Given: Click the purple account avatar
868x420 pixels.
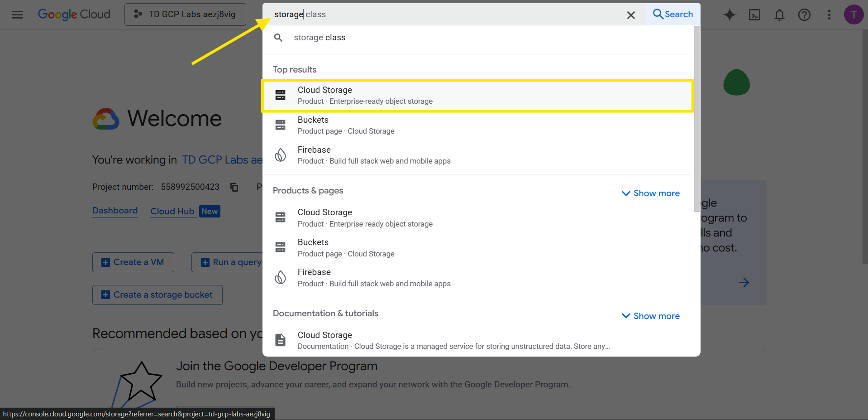Looking at the screenshot, I should coord(854,14).
